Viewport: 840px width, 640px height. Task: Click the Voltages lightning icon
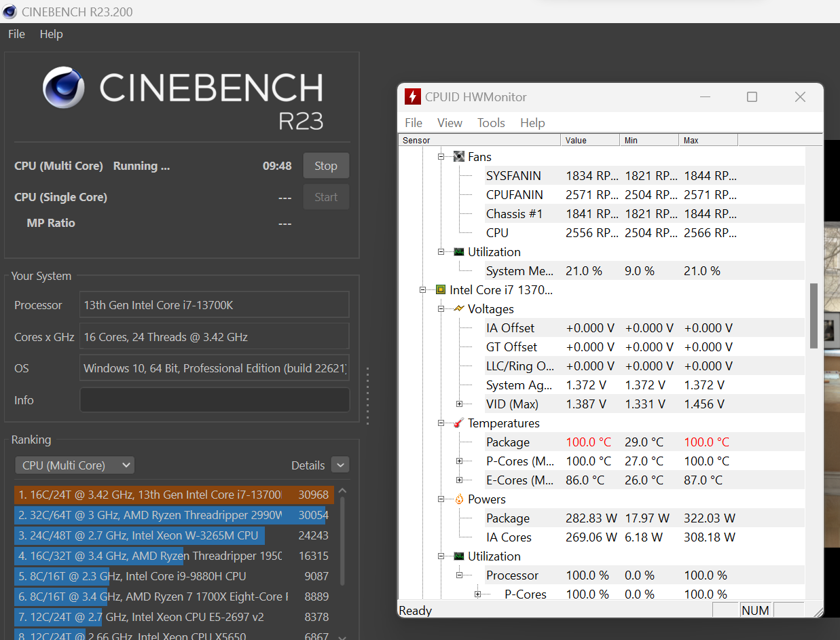459,308
